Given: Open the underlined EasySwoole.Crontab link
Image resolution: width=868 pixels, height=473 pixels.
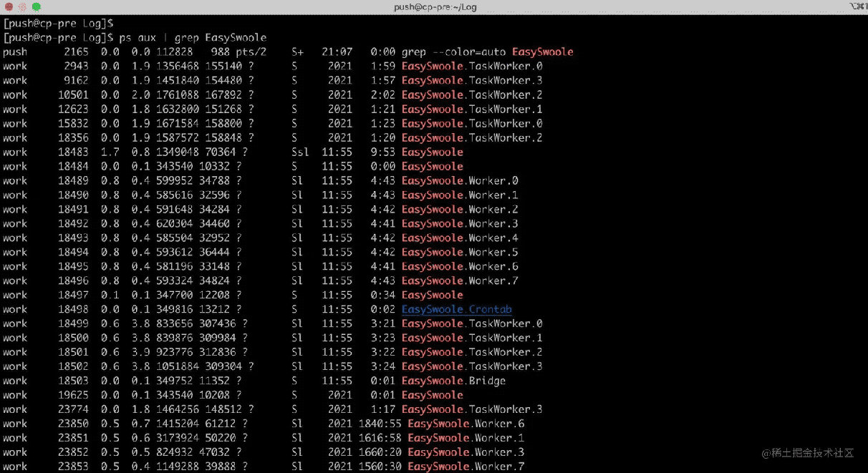Looking at the screenshot, I should click(x=456, y=309).
